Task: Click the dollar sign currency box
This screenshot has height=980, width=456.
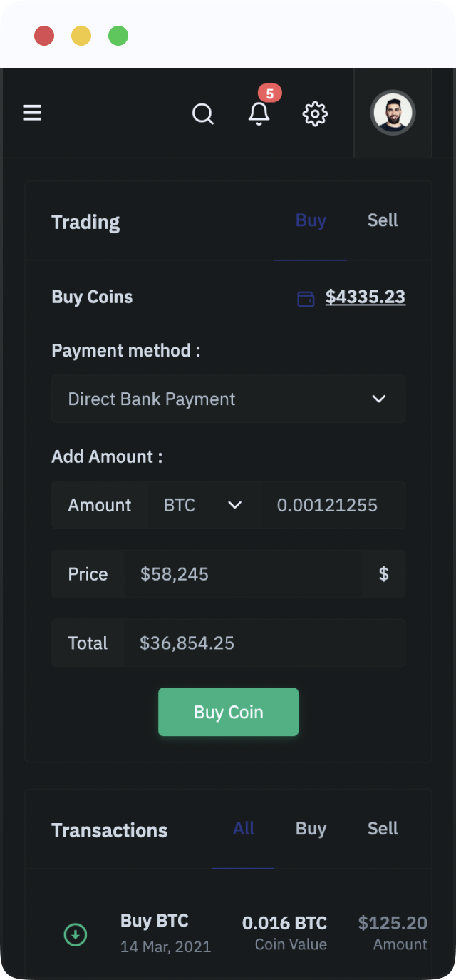Action: tap(384, 574)
